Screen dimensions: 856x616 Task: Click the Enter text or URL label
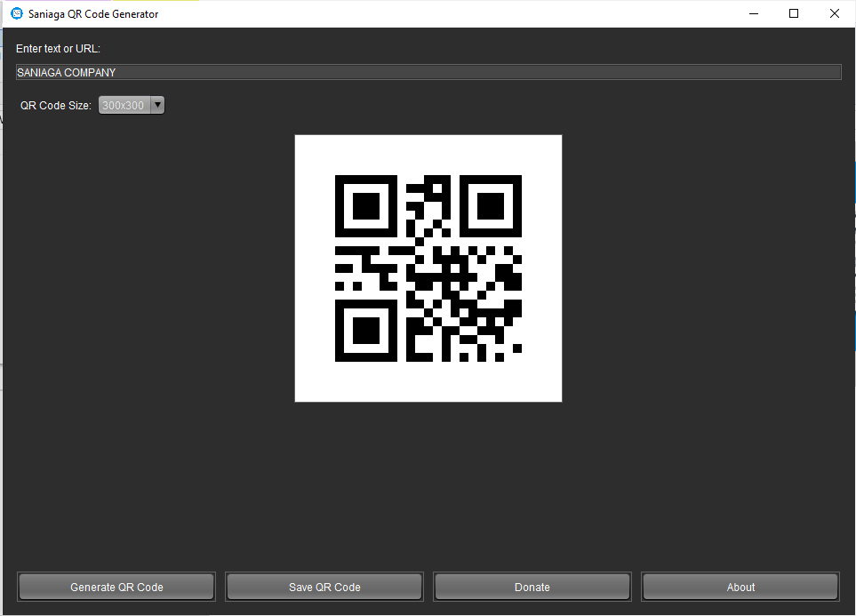58,49
